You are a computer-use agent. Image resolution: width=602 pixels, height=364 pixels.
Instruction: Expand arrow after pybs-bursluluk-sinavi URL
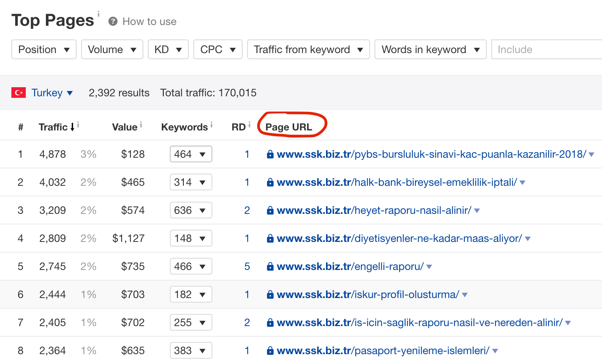[x=591, y=155]
